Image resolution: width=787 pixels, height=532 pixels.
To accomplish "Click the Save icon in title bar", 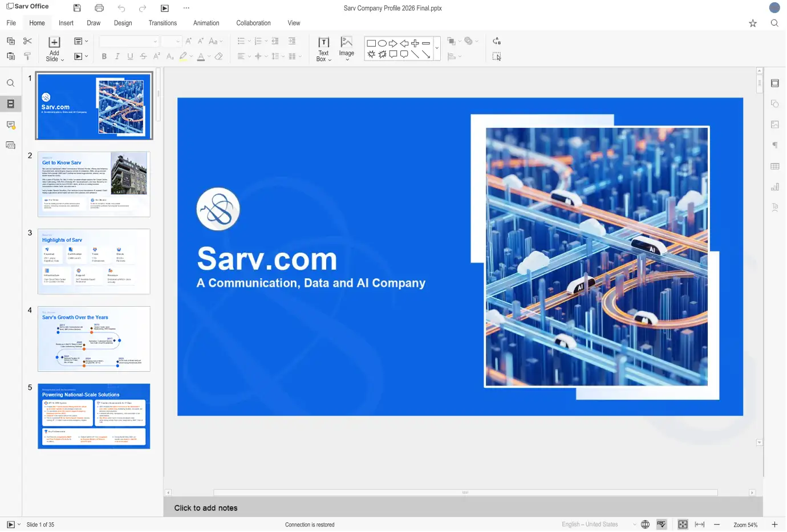I will pos(77,8).
